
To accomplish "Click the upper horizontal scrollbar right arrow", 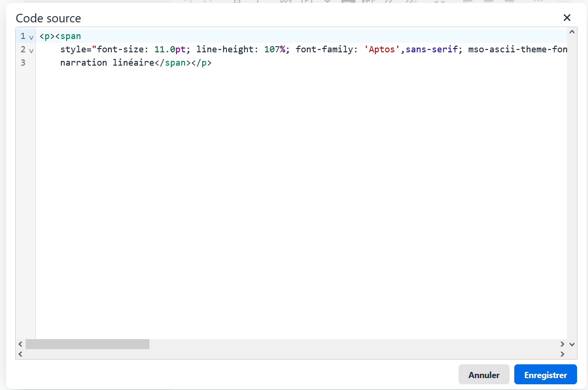I will [x=562, y=344].
